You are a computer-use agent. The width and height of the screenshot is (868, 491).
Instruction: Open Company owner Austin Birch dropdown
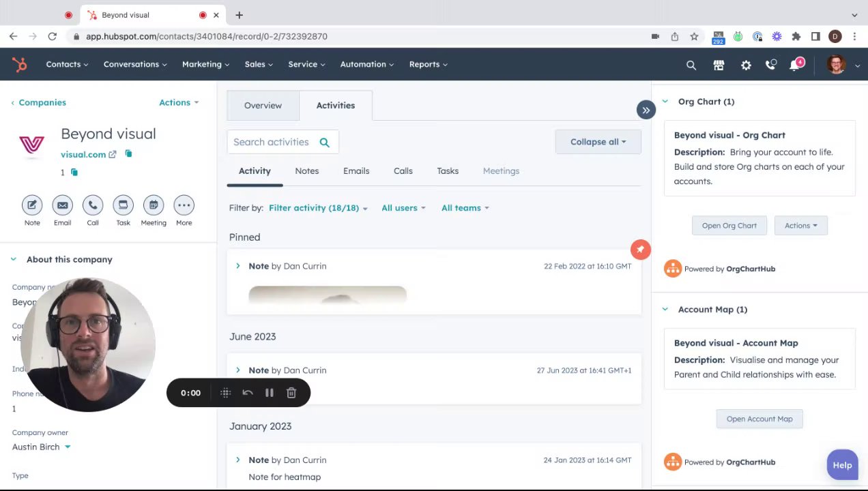pyautogui.click(x=41, y=447)
